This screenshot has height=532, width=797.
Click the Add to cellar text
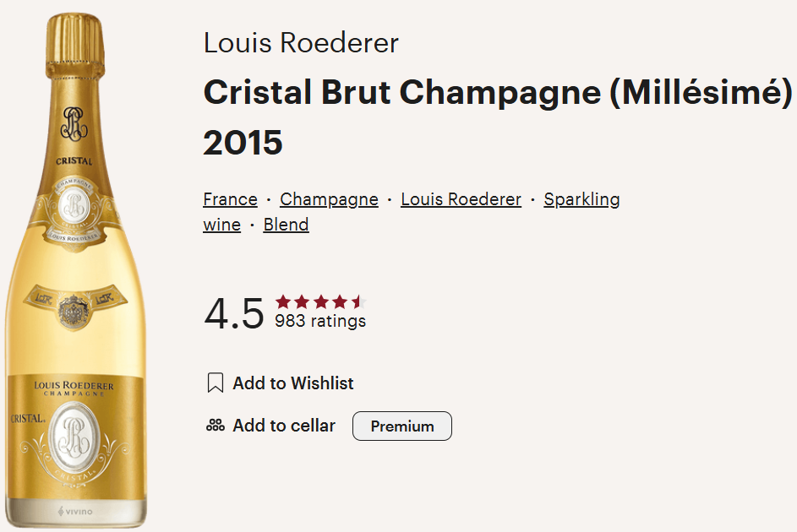[284, 426]
